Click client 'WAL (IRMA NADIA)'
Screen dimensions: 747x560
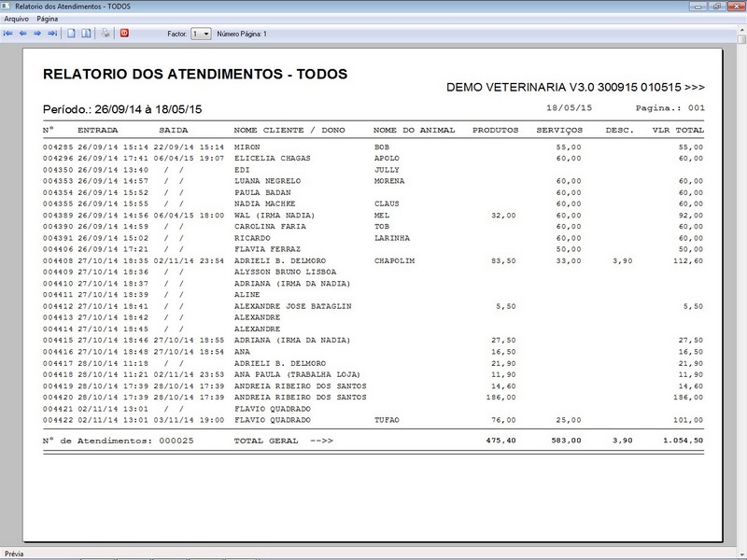pyautogui.click(x=275, y=216)
